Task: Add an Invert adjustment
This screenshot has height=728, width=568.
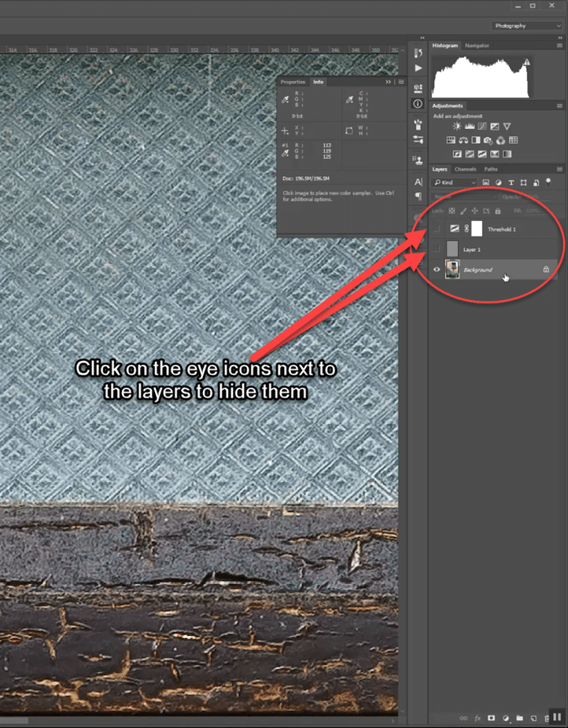Action: point(457,153)
